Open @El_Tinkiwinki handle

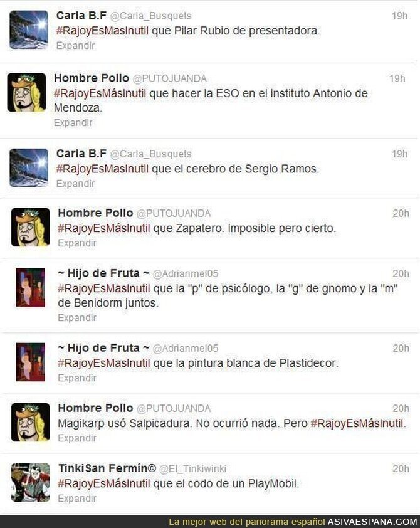[192, 468]
